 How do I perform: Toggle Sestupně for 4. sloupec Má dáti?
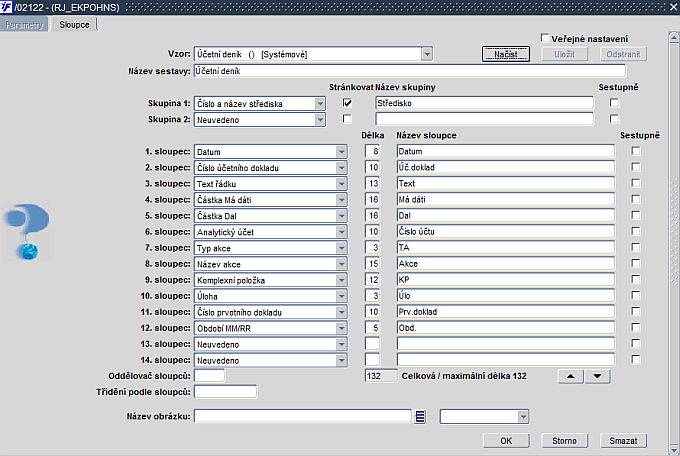636,199
